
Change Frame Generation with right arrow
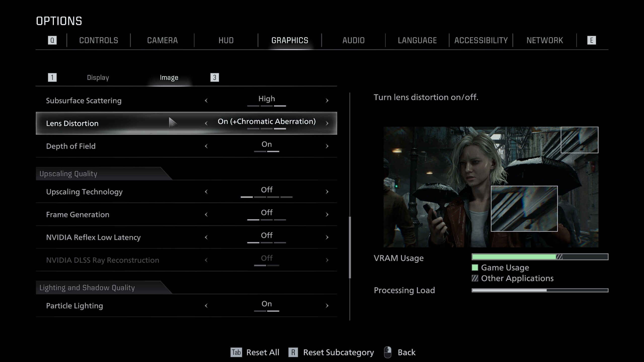(x=327, y=214)
